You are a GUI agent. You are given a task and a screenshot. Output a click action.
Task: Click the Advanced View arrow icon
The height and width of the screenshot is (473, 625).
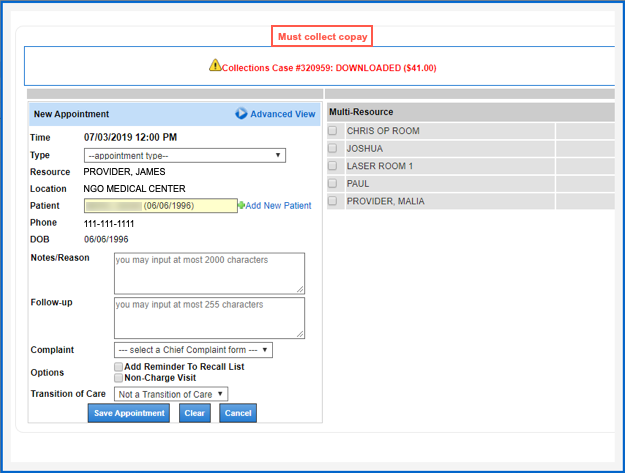point(241,114)
